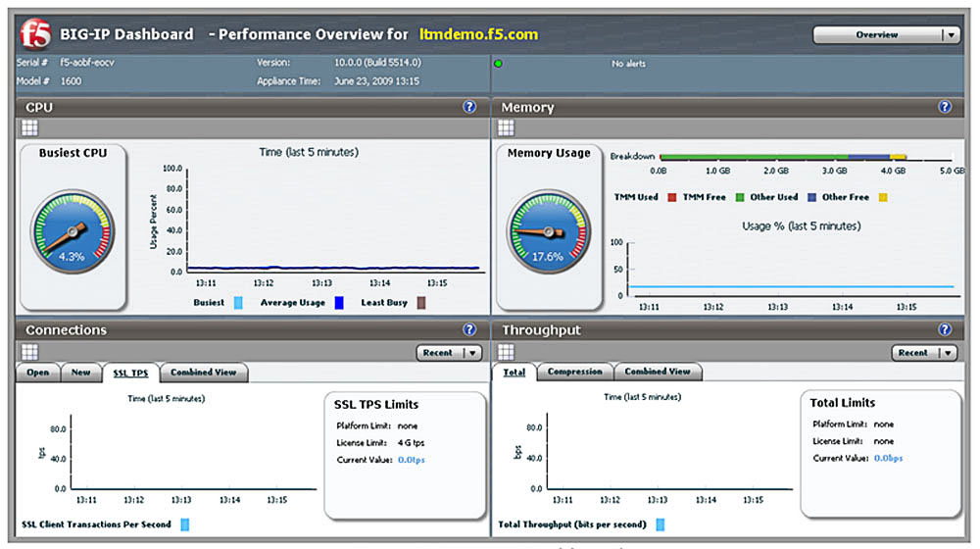Click Total current value 0.0bps

(x=888, y=458)
